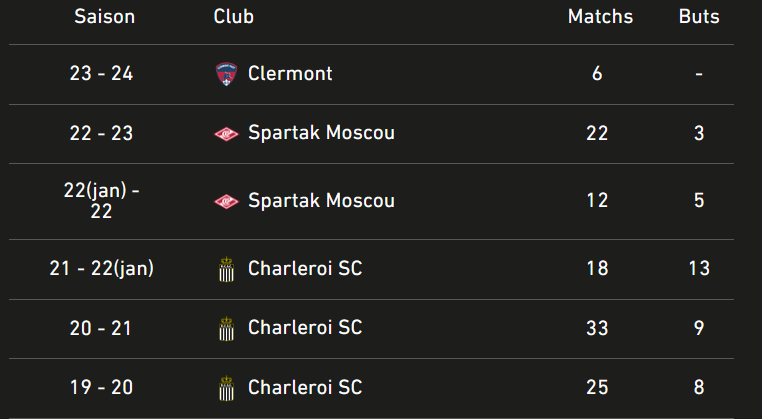Click the 33 matches value for Charleroi SC
This screenshot has height=419, width=762.
pyautogui.click(x=597, y=328)
